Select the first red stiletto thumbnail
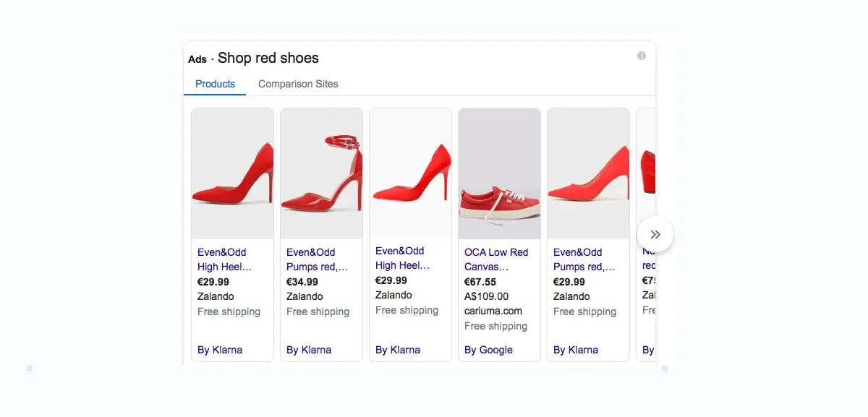 click(232, 173)
